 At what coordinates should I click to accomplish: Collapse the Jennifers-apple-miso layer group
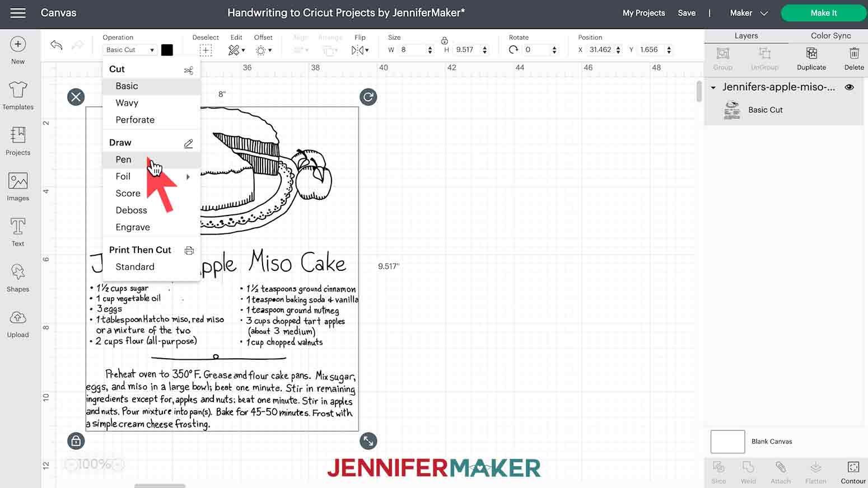[x=713, y=88]
